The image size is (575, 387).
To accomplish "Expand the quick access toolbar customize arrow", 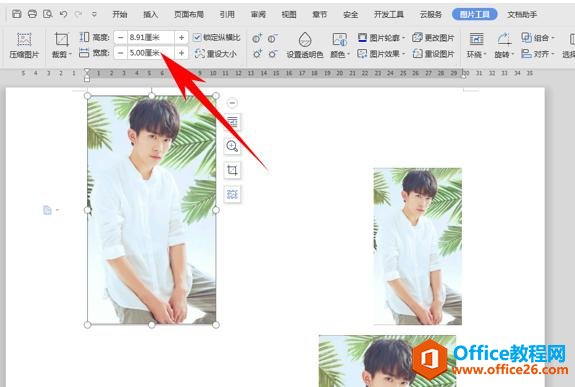I will (x=94, y=15).
